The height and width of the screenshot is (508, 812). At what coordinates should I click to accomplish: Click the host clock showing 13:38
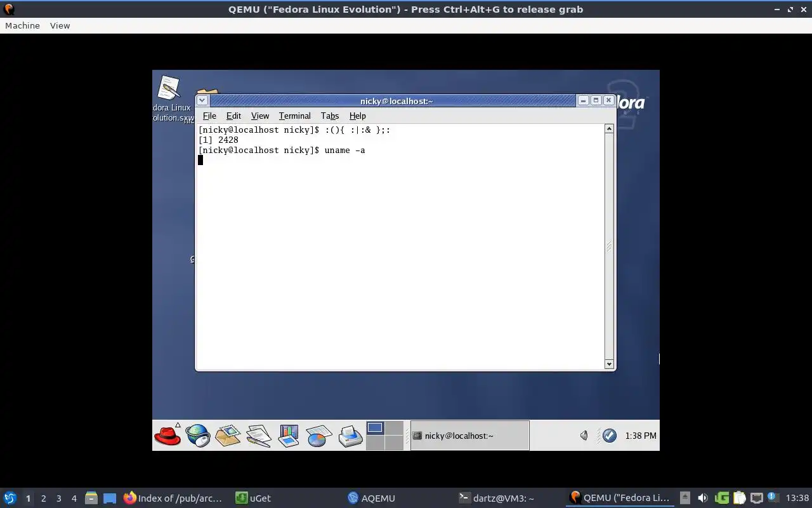coord(797,498)
